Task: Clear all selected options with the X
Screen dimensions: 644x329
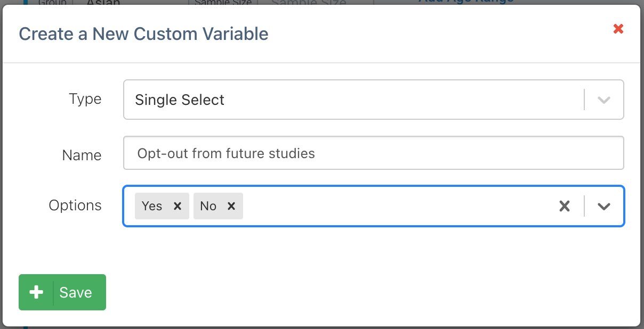Action: tap(564, 206)
